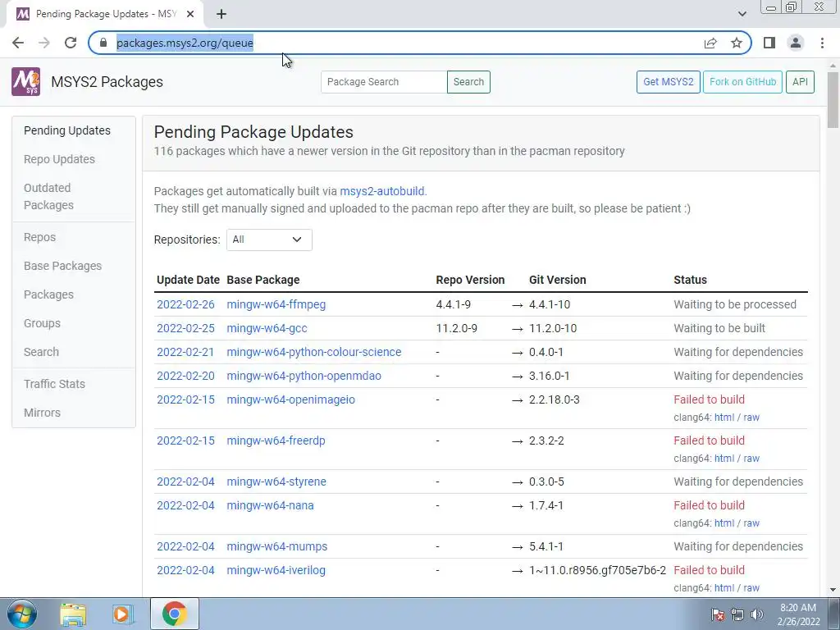Open a new browser tab

[221, 14]
